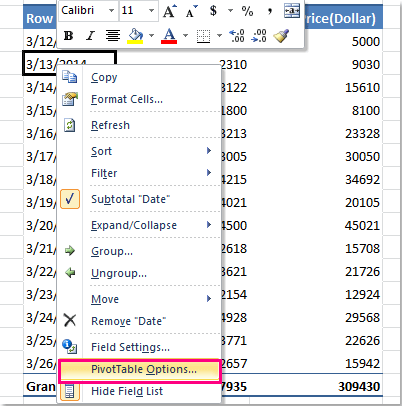Select the price cell 34692
This screenshot has height=406, width=402.
click(x=362, y=179)
